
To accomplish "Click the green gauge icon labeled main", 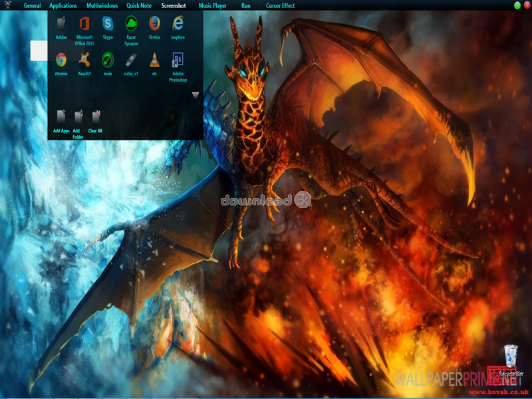I will coord(108,60).
